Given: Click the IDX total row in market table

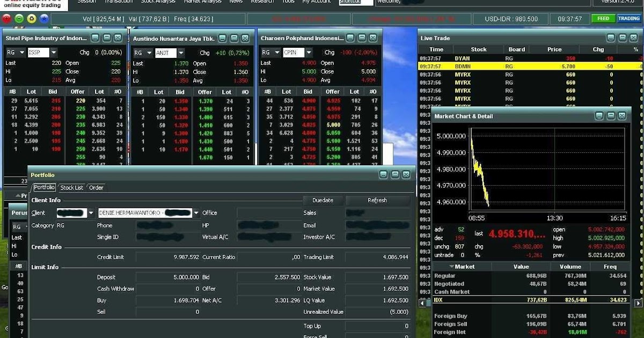Looking at the screenshot, I should [x=530, y=300].
